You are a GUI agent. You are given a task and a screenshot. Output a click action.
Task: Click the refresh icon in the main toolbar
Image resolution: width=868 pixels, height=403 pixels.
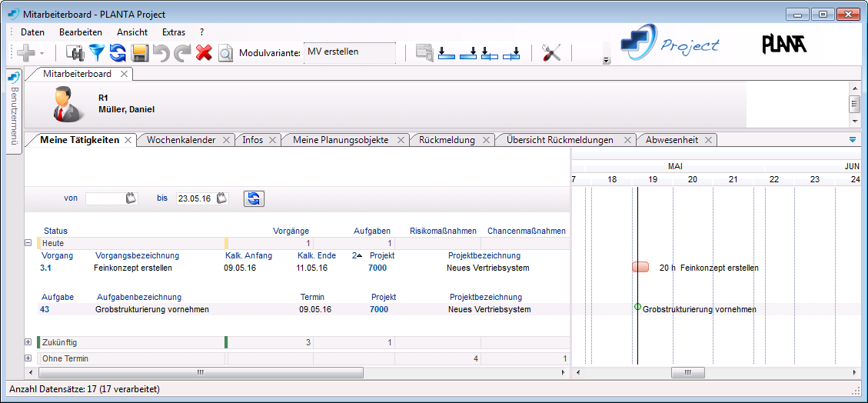point(118,52)
